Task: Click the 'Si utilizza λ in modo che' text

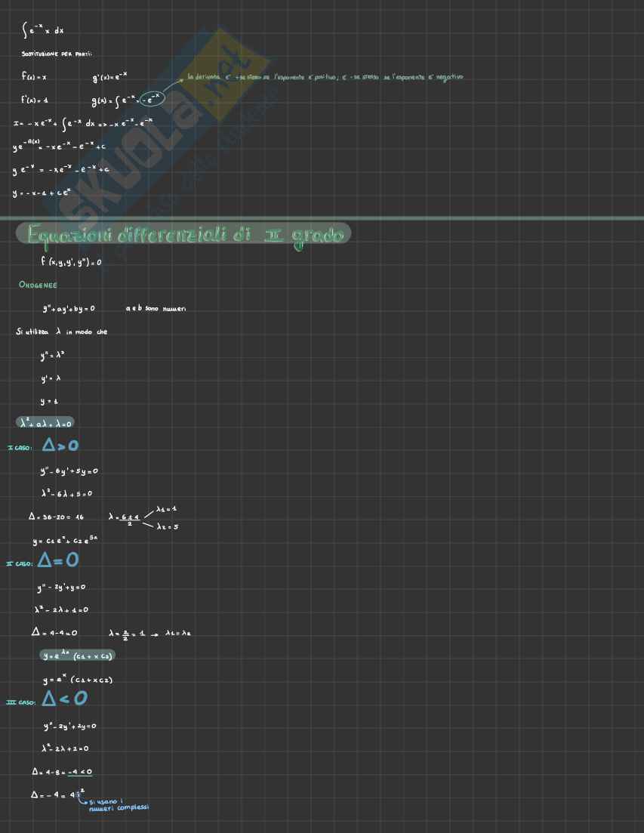Action: tap(61, 332)
